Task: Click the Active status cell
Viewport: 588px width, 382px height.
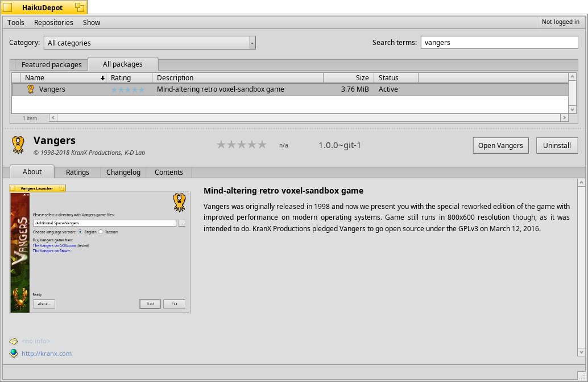Action: [388, 89]
